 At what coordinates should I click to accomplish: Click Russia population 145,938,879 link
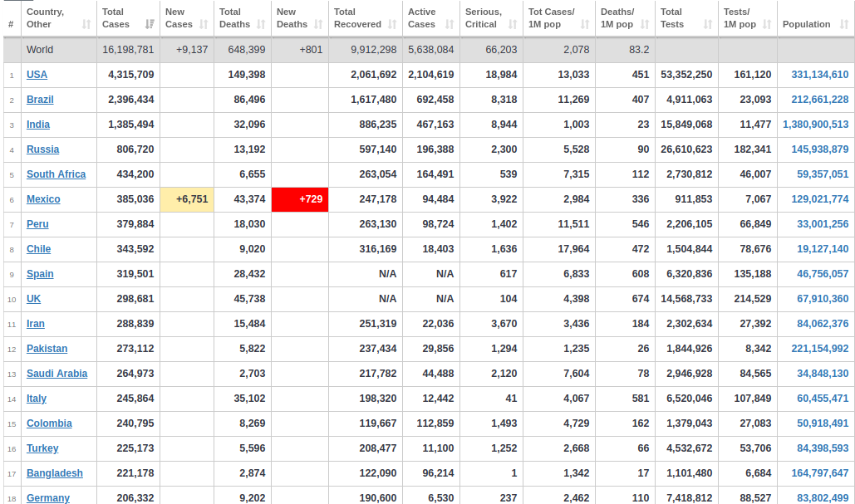(819, 149)
